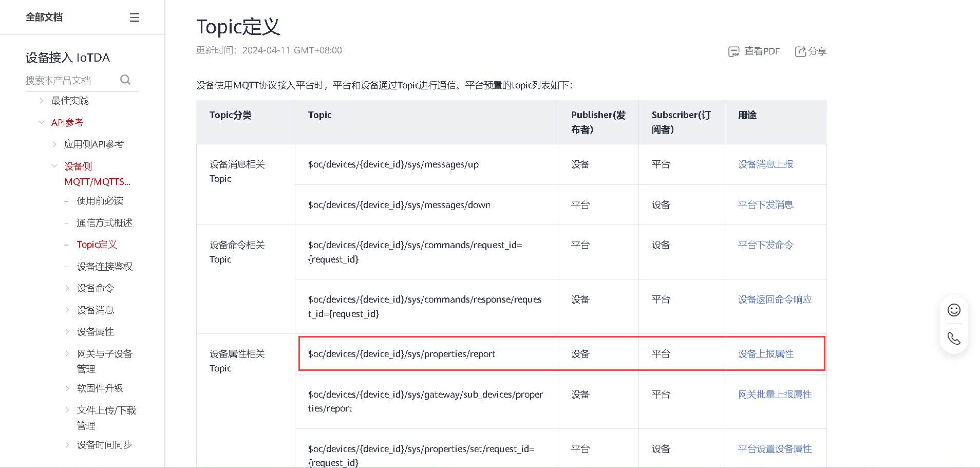Open the 网关批量上报属性 link

point(775,395)
